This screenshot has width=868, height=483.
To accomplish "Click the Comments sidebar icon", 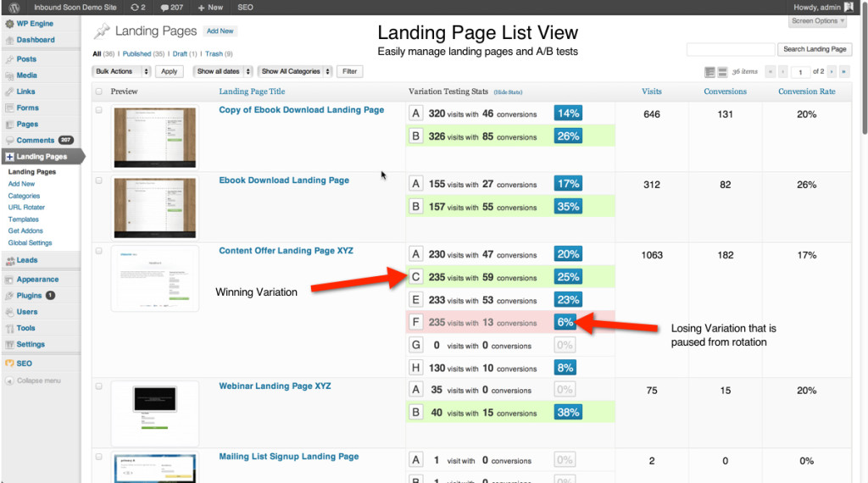I will coord(9,141).
